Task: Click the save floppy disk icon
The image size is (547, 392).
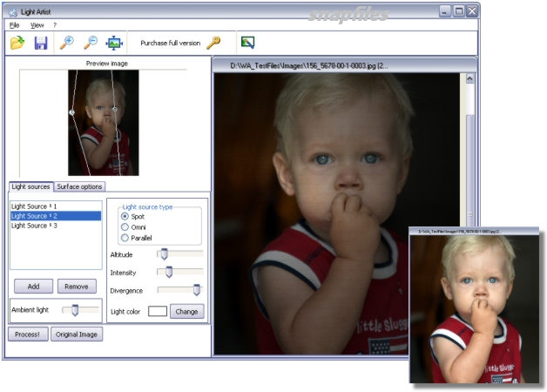Action: 41,43
